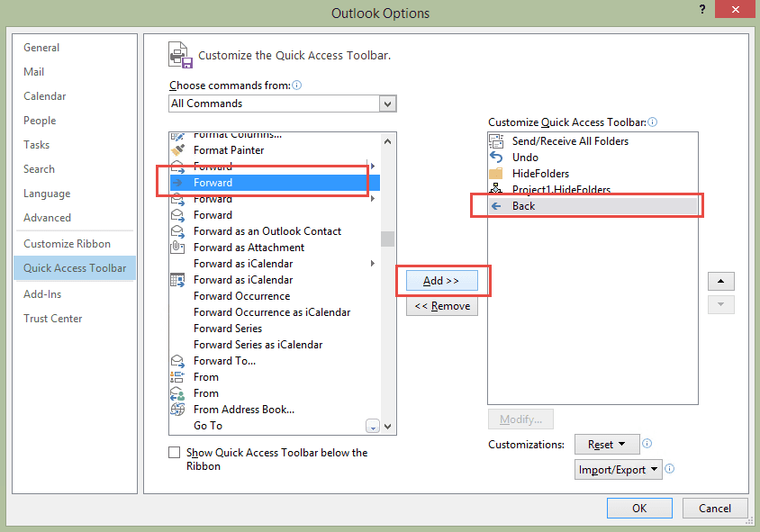Open the Import/Export dropdown
The image size is (760, 532).
tap(618, 470)
